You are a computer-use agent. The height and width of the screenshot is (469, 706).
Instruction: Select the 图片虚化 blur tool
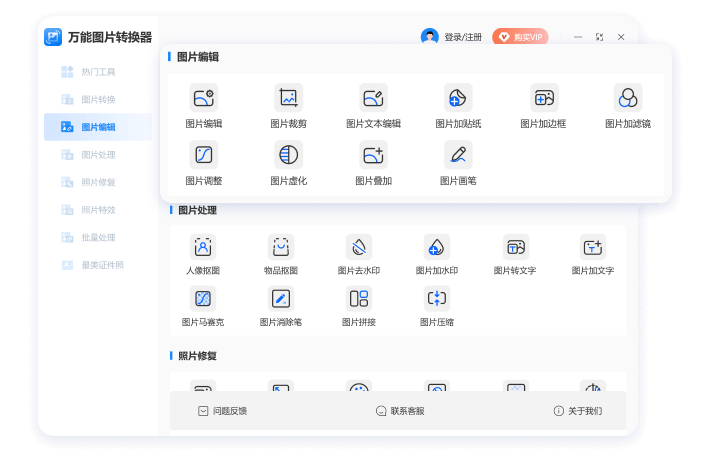pyautogui.click(x=288, y=155)
